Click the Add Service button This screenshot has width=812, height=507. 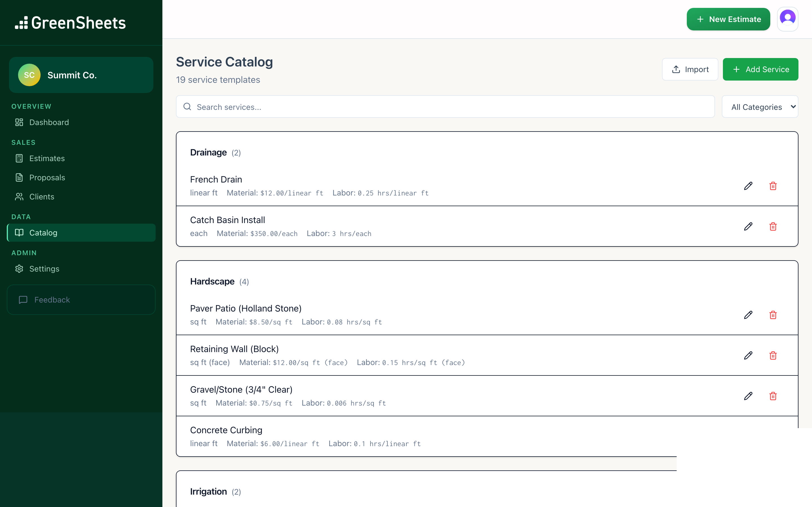point(761,69)
